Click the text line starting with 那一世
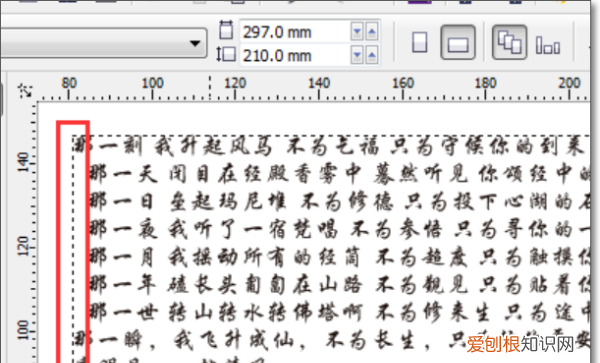The height and width of the screenshot is (363, 600). tap(340, 312)
